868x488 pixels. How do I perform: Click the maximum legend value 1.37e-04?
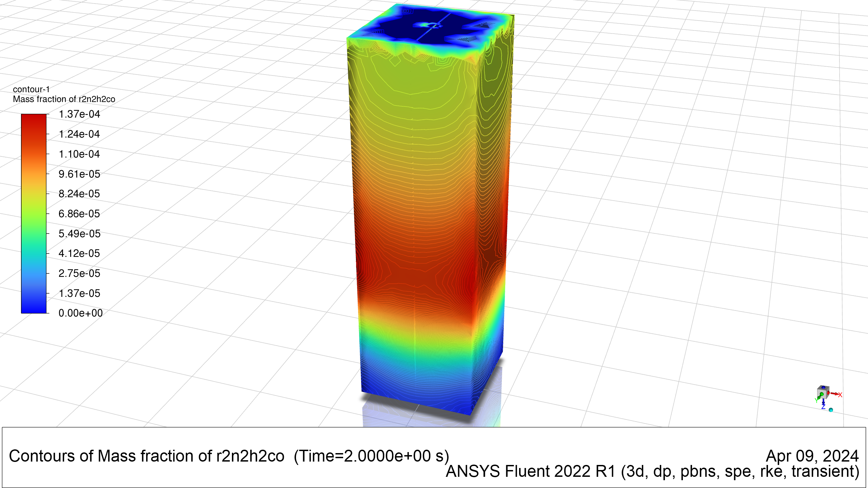click(x=79, y=114)
